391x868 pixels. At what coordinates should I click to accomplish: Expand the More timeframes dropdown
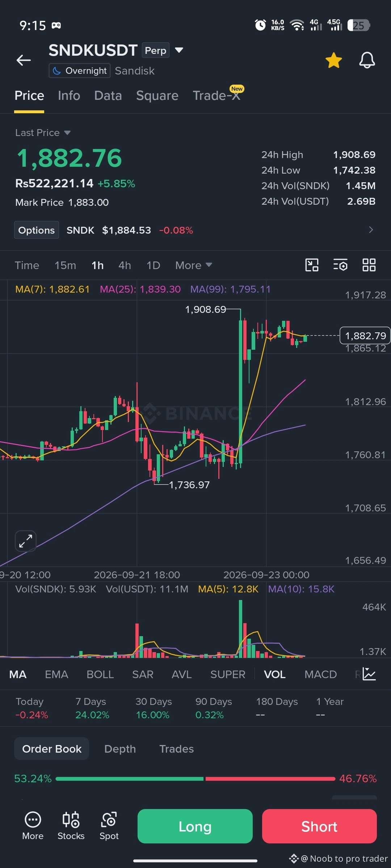[194, 265]
